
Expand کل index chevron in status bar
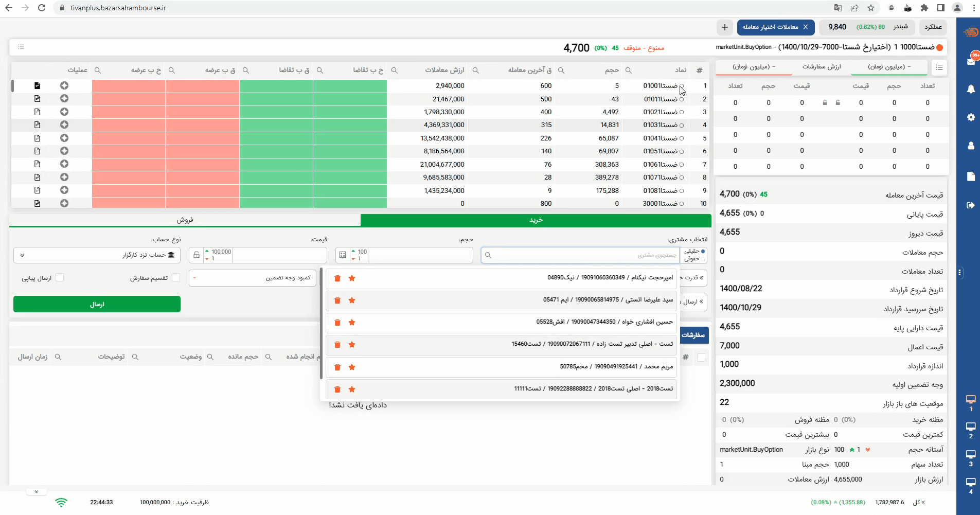click(x=923, y=502)
